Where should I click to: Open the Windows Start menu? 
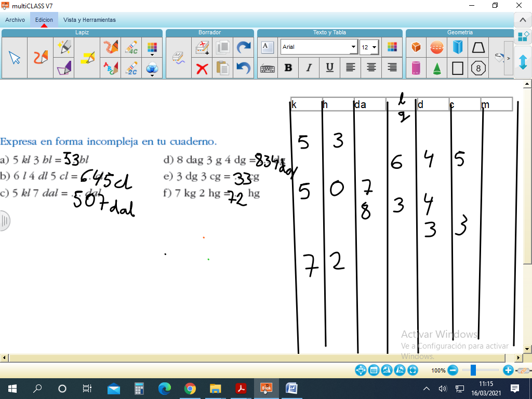(12, 389)
